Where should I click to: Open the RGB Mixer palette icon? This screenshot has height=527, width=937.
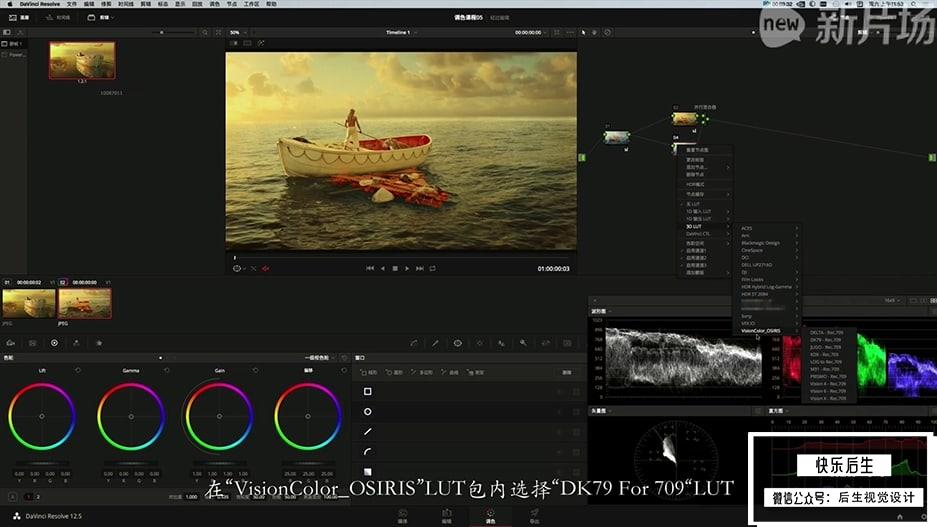pos(76,343)
